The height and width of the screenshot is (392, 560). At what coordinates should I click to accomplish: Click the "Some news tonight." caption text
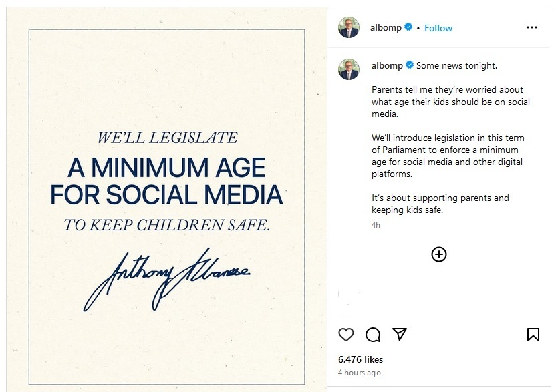tap(456, 66)
